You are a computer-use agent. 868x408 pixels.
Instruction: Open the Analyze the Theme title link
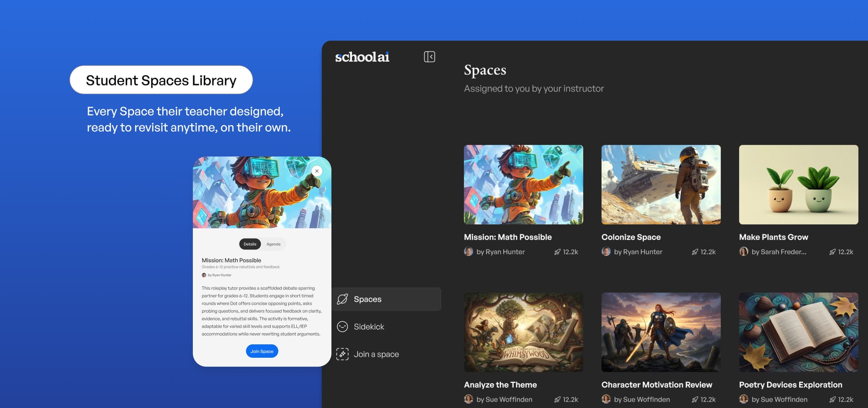(500, 384)
